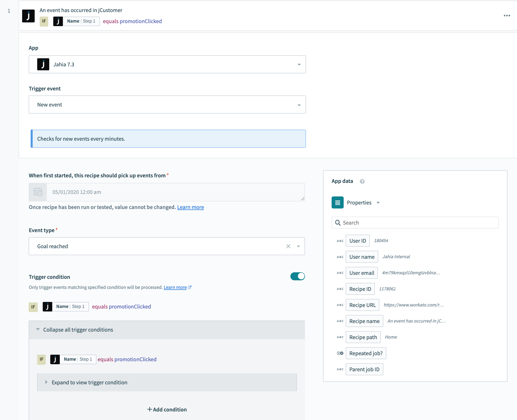This screenshot has height=420, width=517.
Task: Click the Name Step 1 pill inside the collapsed conditions panel
Action: point(73,359)
